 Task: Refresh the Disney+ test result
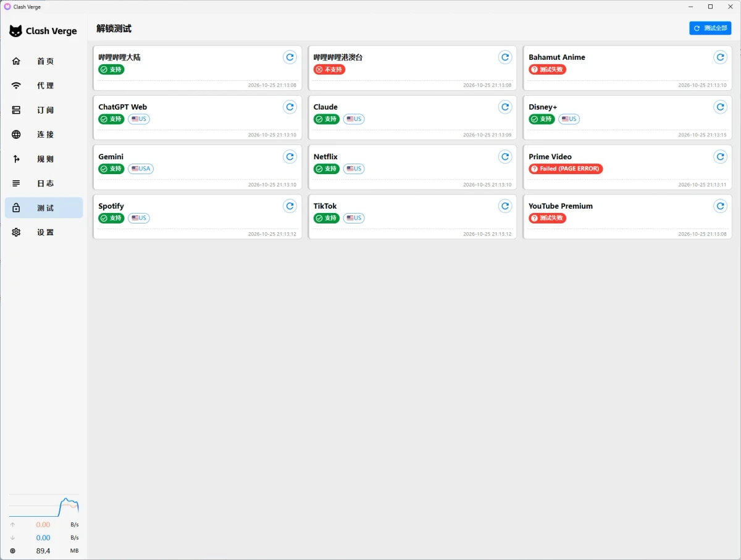tap(720, 107)
